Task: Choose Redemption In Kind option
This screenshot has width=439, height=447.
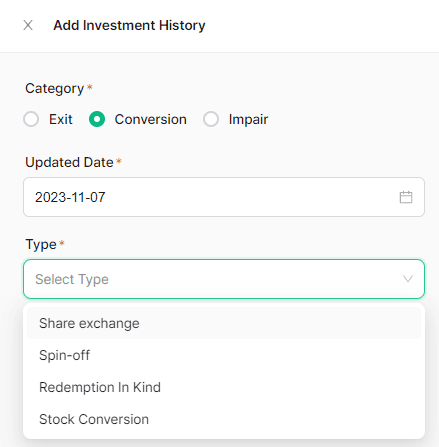Action: coord(224,387)
